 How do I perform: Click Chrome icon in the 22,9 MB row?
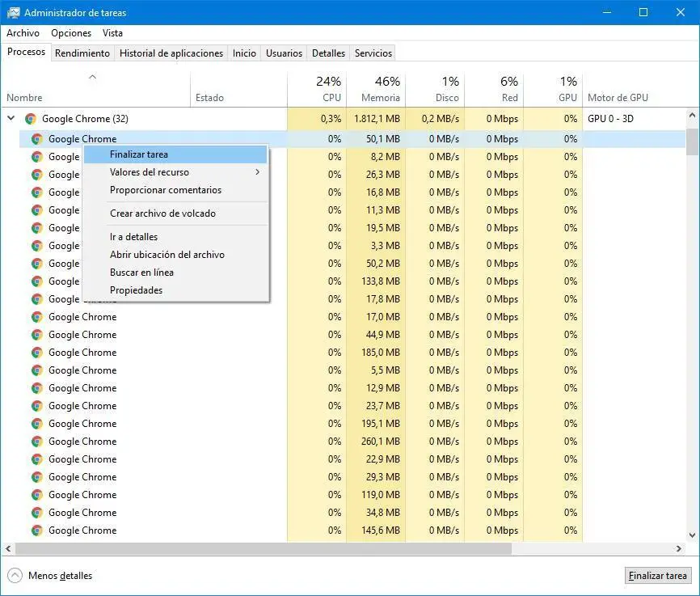37,459
